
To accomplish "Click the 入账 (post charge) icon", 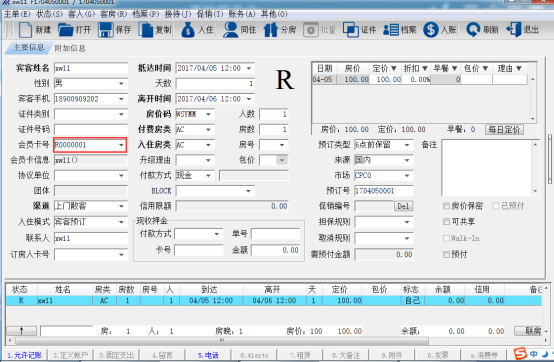I will (431, 30).
